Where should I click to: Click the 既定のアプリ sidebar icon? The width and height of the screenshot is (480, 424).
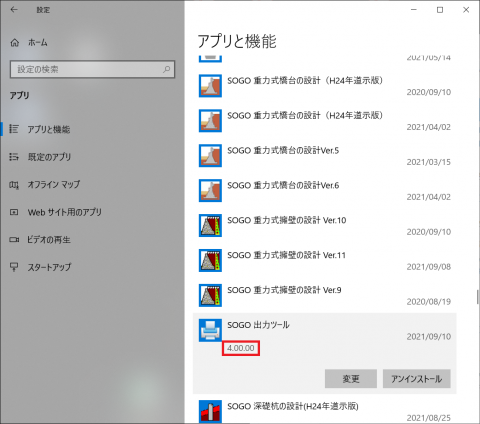click(14, 156)
